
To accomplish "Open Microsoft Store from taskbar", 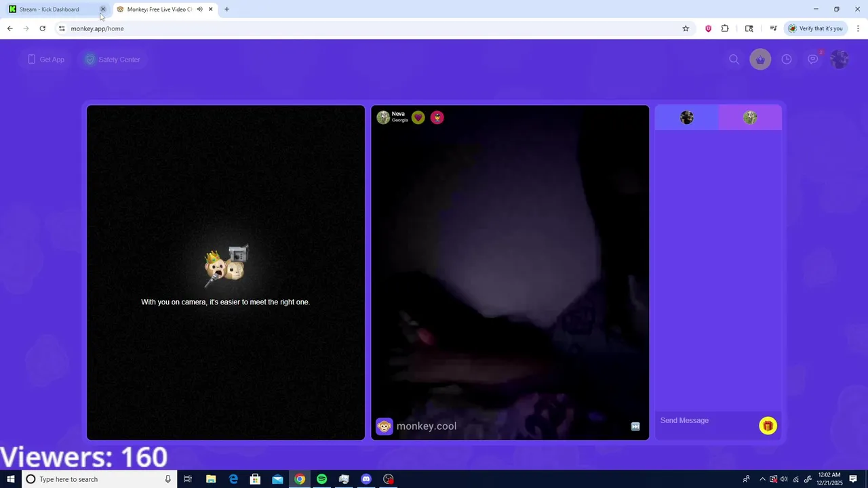I will point(256,479).
